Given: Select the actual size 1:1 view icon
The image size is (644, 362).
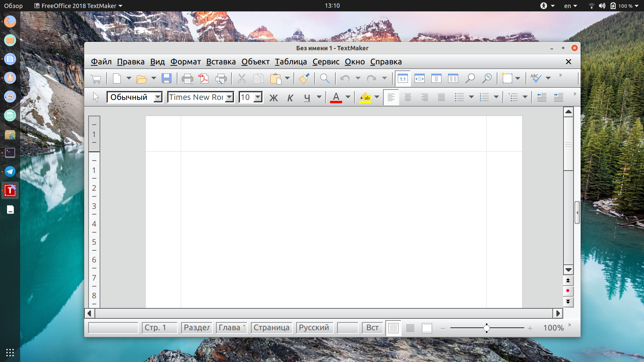Looking at the screenshot, I should point(402,78).
